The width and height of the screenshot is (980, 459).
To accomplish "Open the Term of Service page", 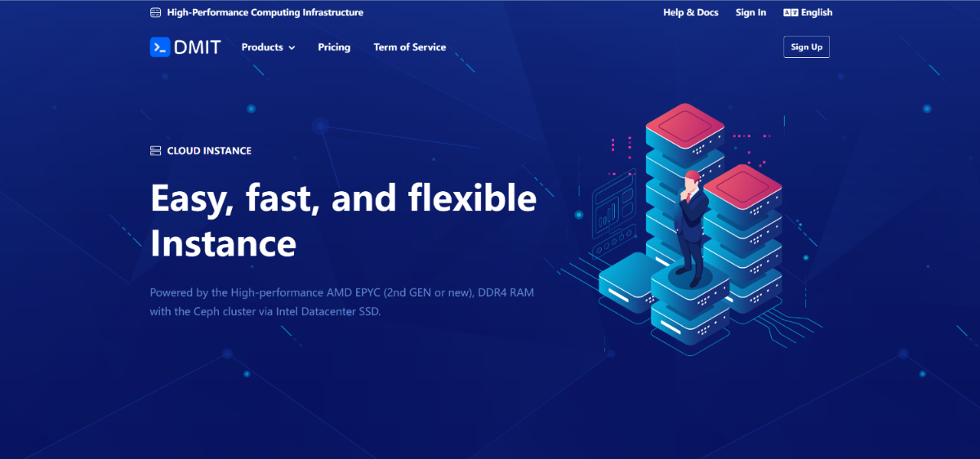I will 410,47.
